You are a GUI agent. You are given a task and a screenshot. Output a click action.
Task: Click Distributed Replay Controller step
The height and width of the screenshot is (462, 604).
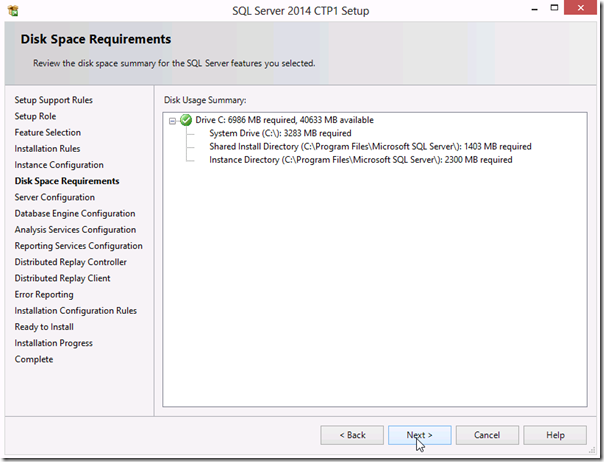70,262
